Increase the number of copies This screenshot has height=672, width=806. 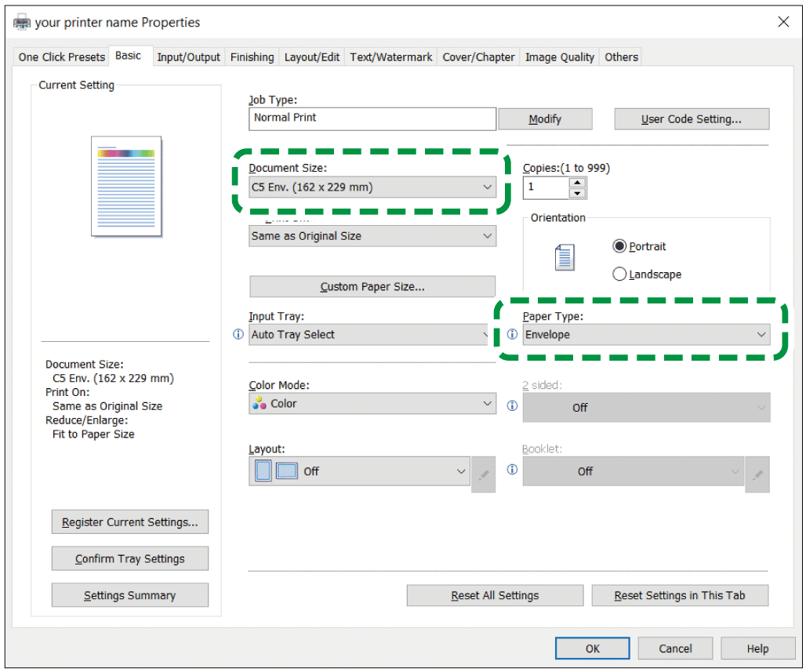coord(578,183)
